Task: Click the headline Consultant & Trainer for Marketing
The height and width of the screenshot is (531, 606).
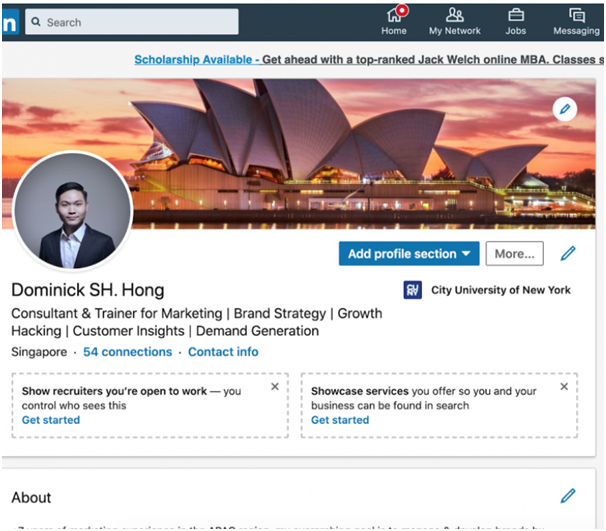Action: click(x=197, y=322)
